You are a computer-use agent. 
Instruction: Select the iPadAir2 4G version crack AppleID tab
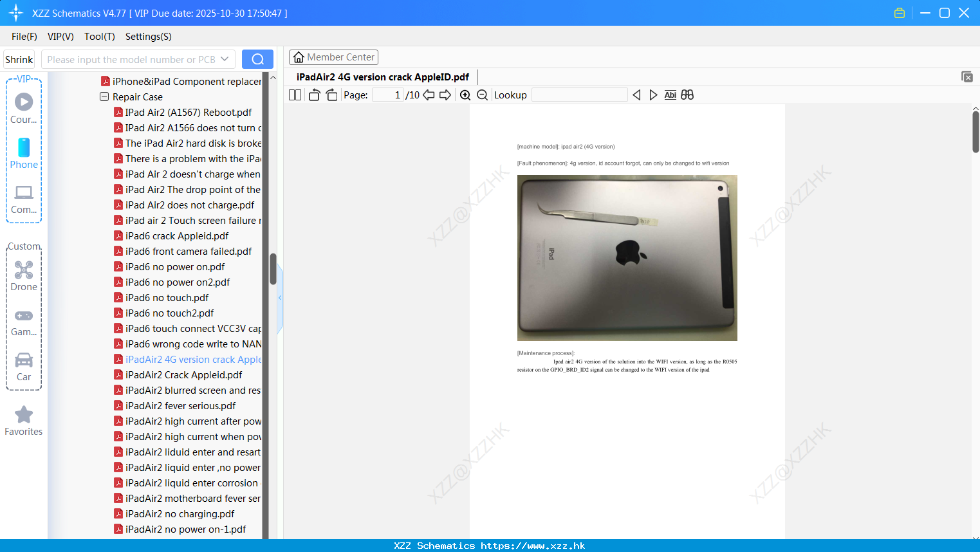click(x=383, y=77)
